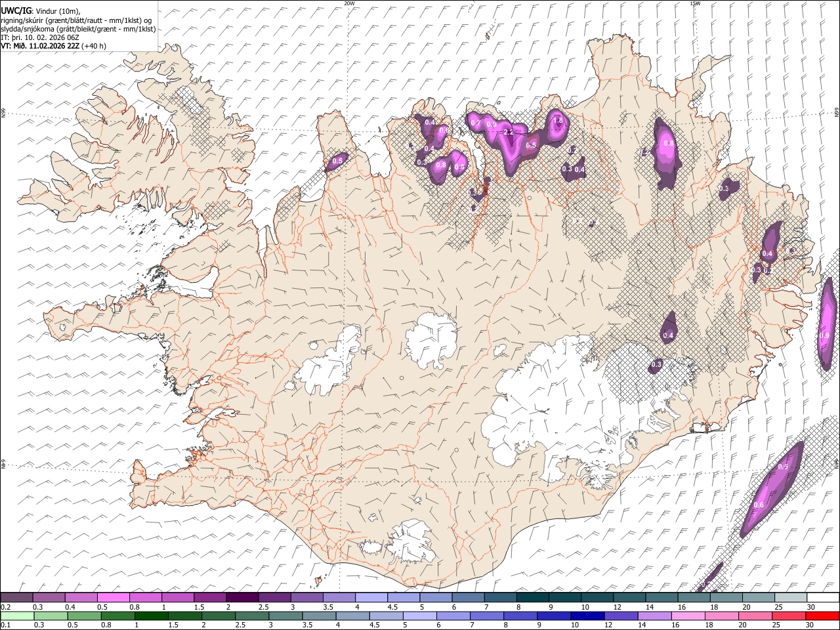Click the '0.1' tick label on rain legend
The width and height of the screenshot is (840, 630).
click(x=5, y=625)
